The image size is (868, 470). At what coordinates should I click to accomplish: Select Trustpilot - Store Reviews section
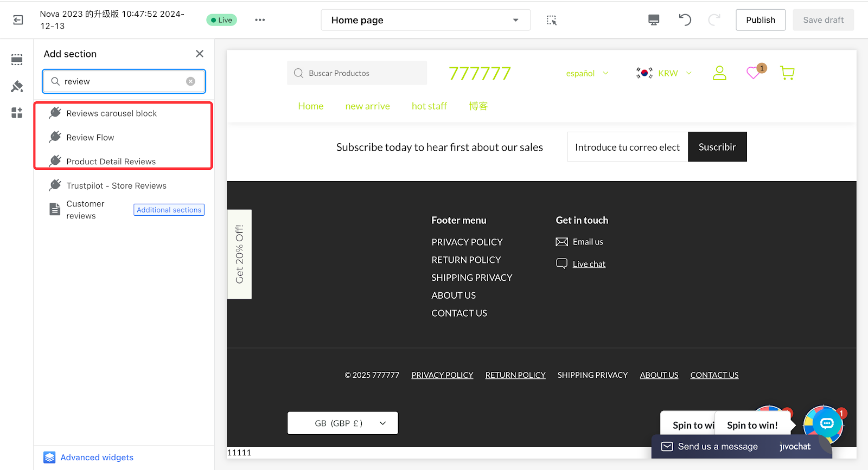coord(116,185)
